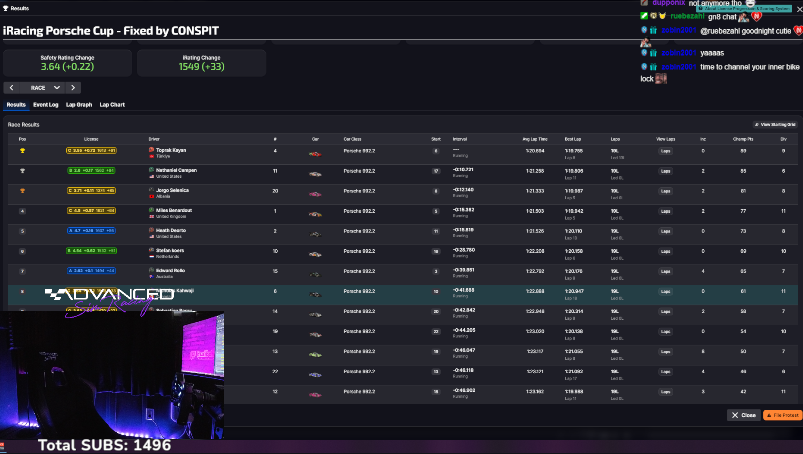Click Toprak Kayan's yellow C license badge
Screen dimensions: 803x454
91,150
